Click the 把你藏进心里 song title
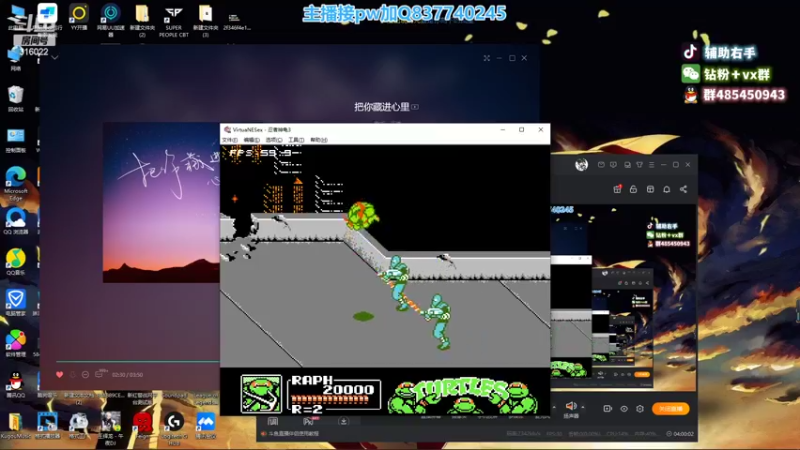800x450 pixels. point(382,107)
